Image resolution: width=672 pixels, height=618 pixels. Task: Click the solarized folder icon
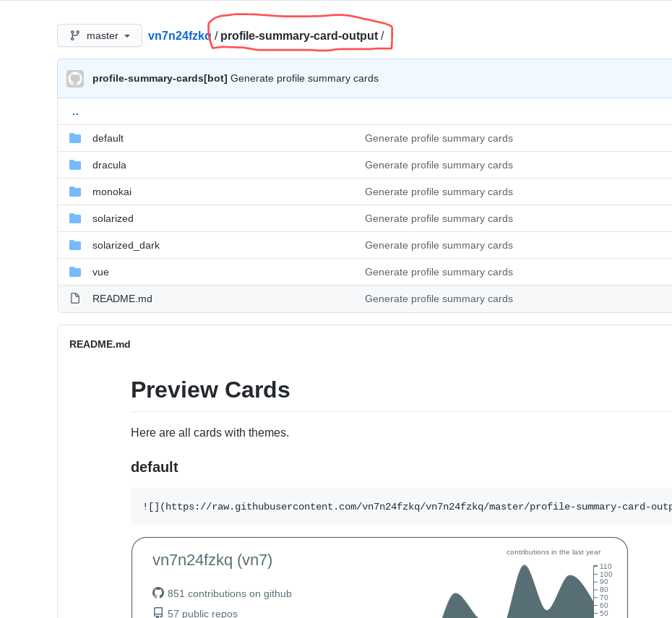coord(75,218)
